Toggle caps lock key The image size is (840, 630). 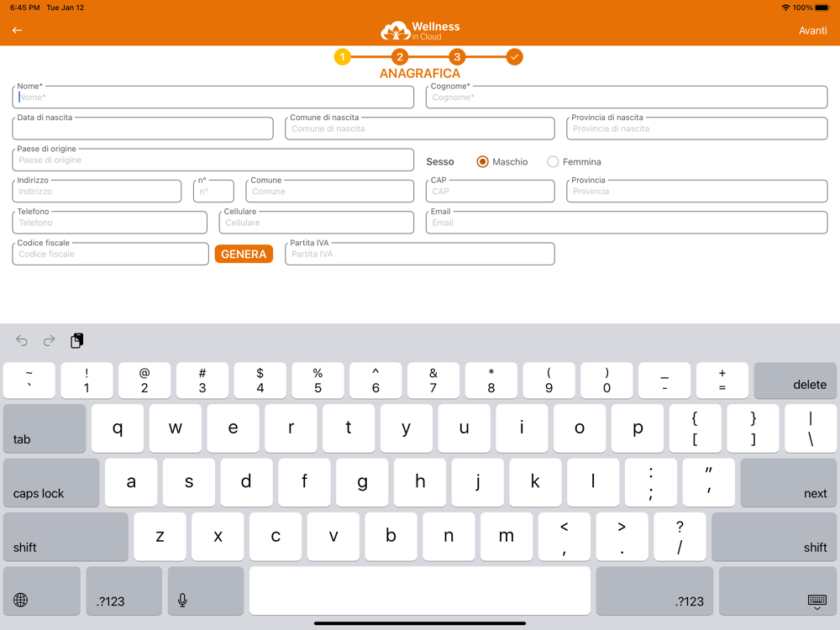[x=51, y=483]
